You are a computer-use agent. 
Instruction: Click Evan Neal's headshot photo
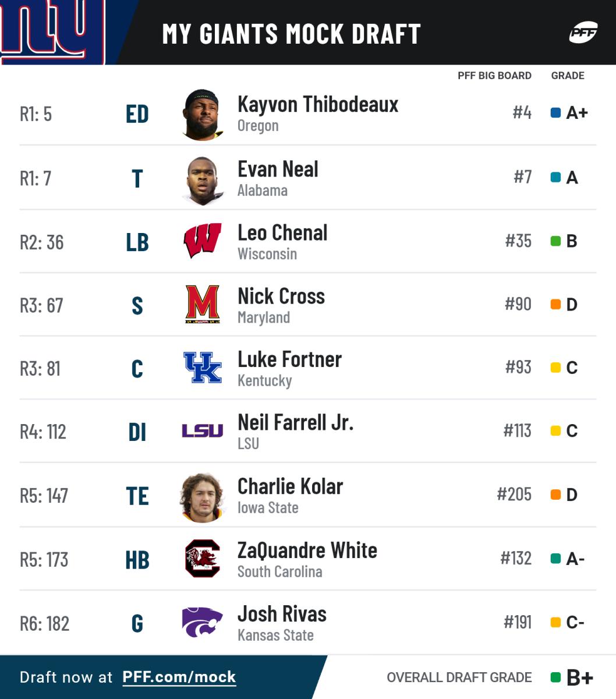pos(203,179)
